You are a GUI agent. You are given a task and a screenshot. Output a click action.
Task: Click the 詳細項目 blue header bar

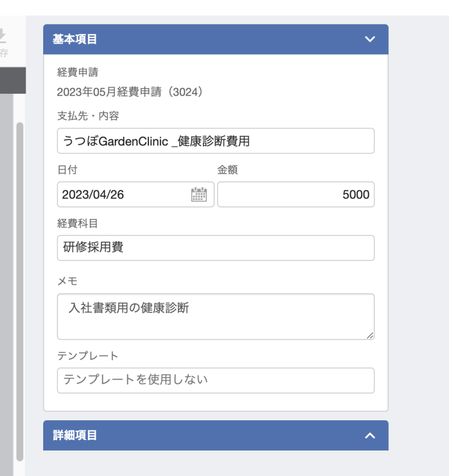[171, 435]
